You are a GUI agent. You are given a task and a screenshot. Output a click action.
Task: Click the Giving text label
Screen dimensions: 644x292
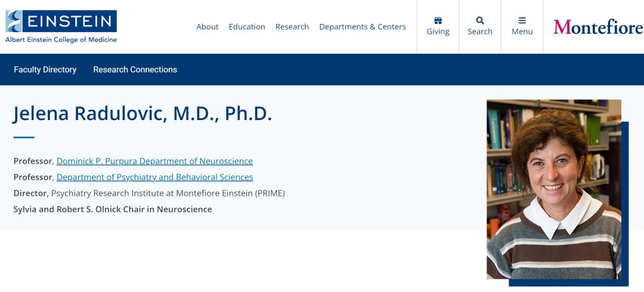[438, 32]
